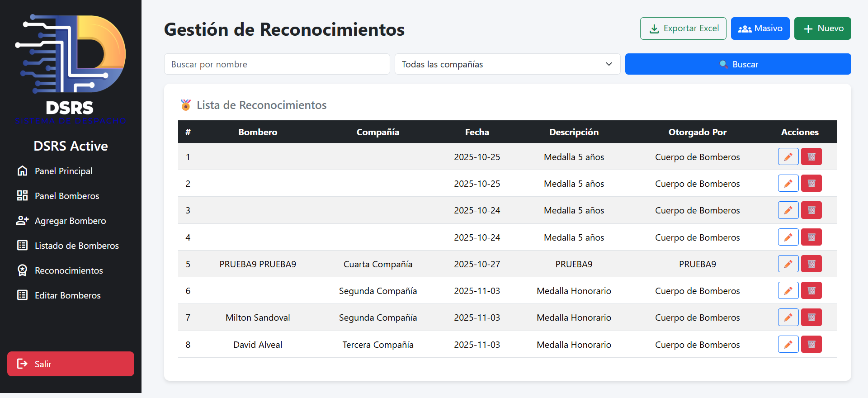Click the Bombero column header
This screenshot has height=398, width=868.
point(258,132)
